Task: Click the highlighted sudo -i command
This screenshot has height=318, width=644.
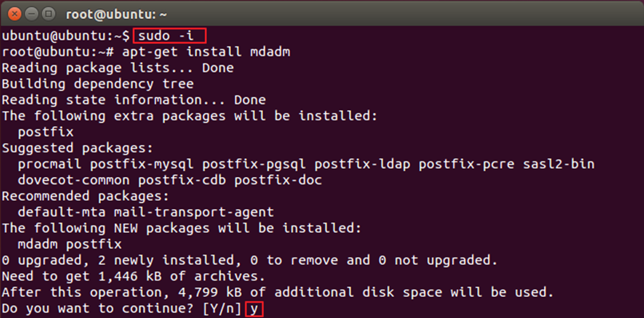Action: point(168,35)
